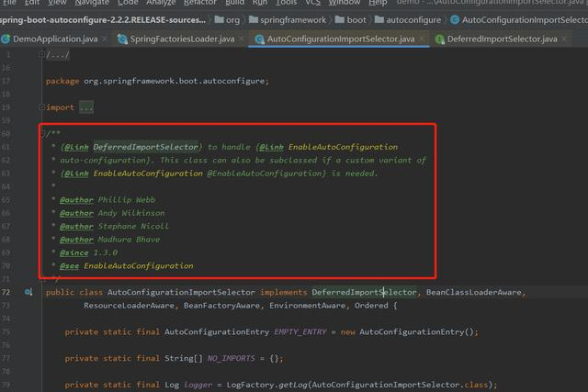This screenshot has height=392, width=588.
Task: Open the Analyze menu
Action: point(161,2)
